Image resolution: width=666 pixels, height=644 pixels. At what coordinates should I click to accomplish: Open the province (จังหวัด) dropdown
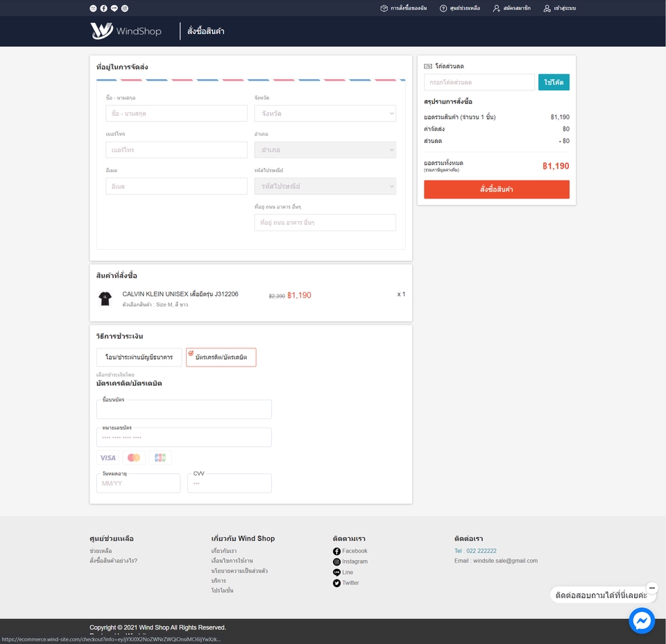325,113
